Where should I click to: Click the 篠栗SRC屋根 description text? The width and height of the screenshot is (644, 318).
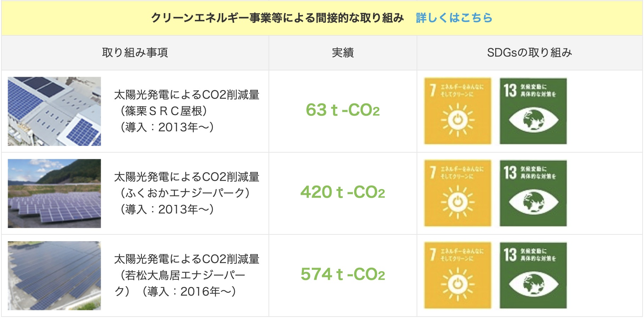(x=187, y=111)
